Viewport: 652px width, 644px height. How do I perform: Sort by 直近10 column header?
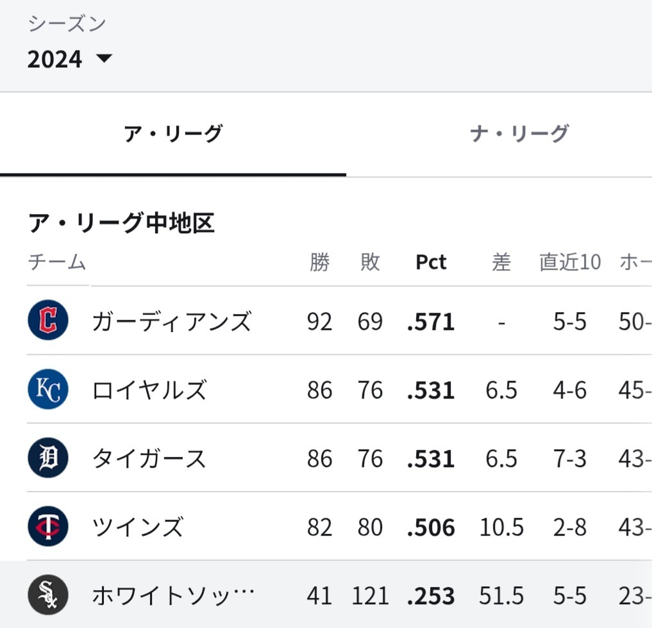point(570,262)
